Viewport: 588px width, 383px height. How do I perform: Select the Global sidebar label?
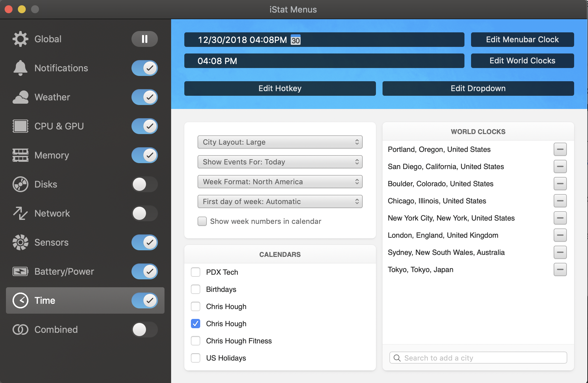(x=48, y=39)
